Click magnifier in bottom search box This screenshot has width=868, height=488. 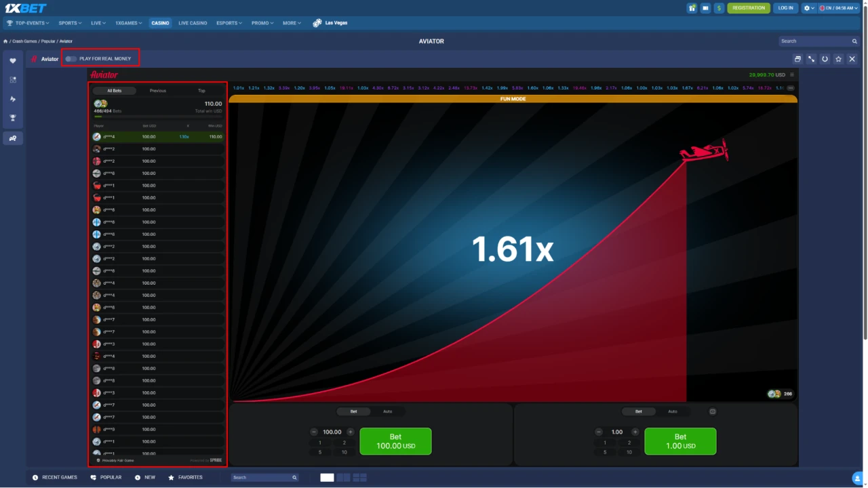point(294,478)
